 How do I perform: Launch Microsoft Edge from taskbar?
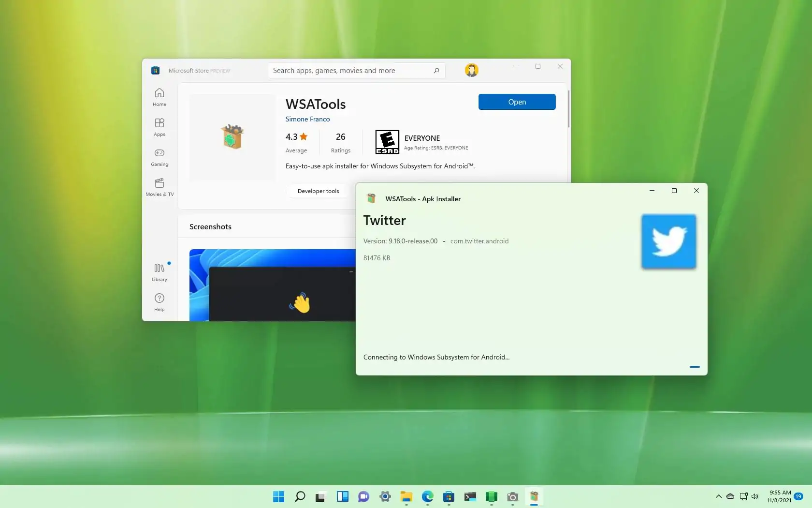tap(428, 496)
